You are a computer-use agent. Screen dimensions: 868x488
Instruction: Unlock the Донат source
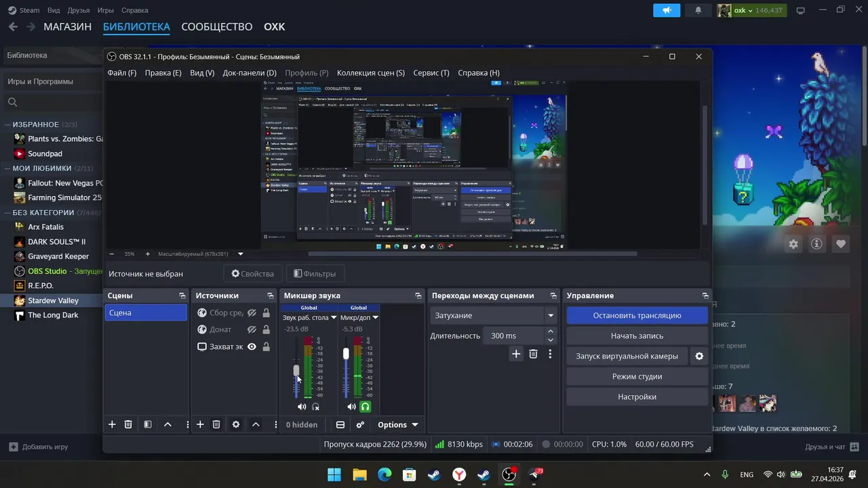pyautogui.click(x=266, y=329)
